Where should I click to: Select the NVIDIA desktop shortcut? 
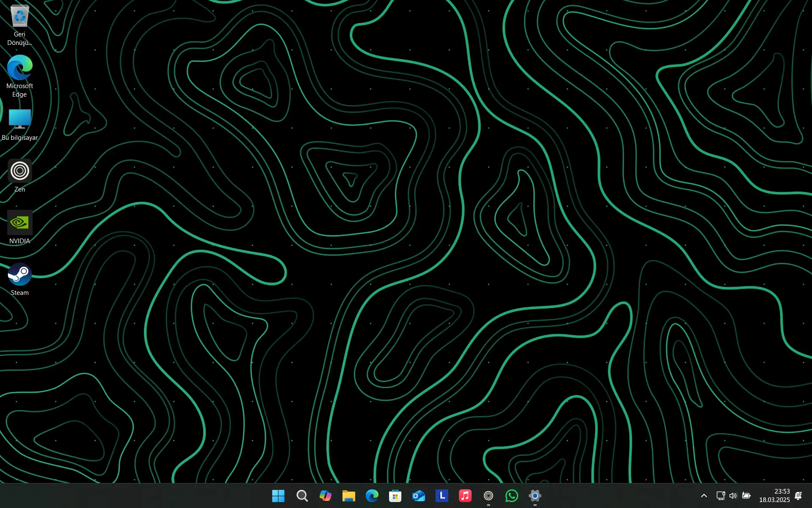click(x=19, y=228)
